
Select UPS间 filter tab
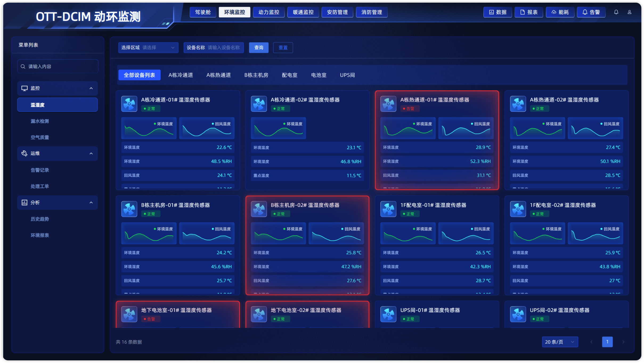click(x=347, y=75)
